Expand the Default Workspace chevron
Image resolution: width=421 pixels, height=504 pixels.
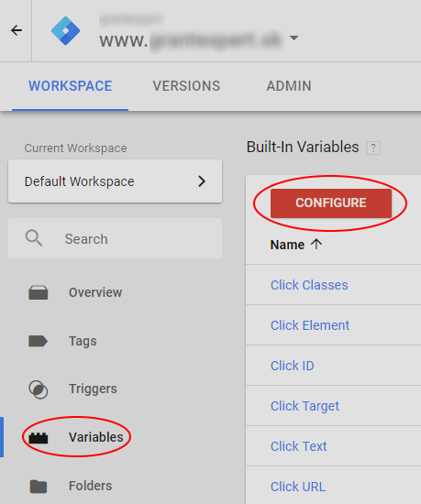click(202, 181)
